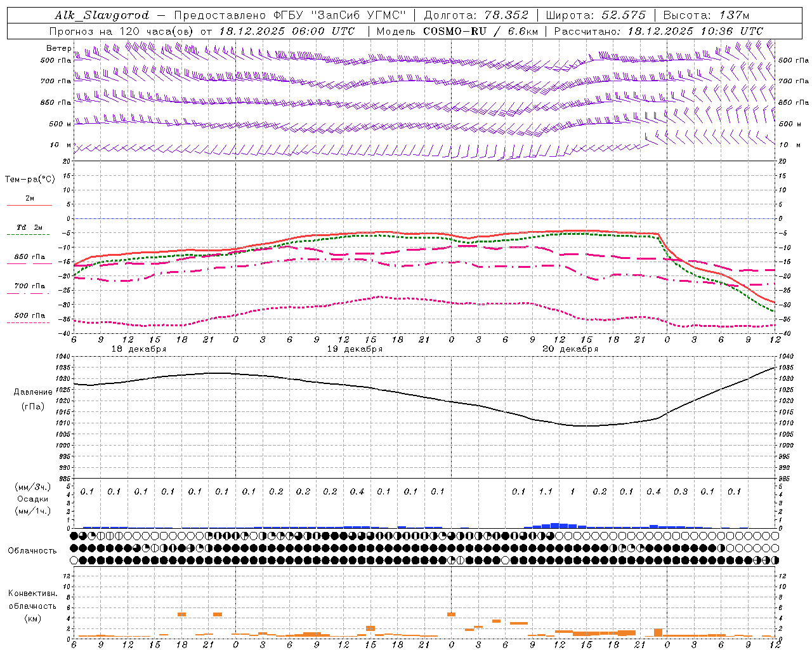812x650 pixels.
Task: Click the 'Давление' pressure panel label
Action: pyautogui.click(x=33, y=392)
